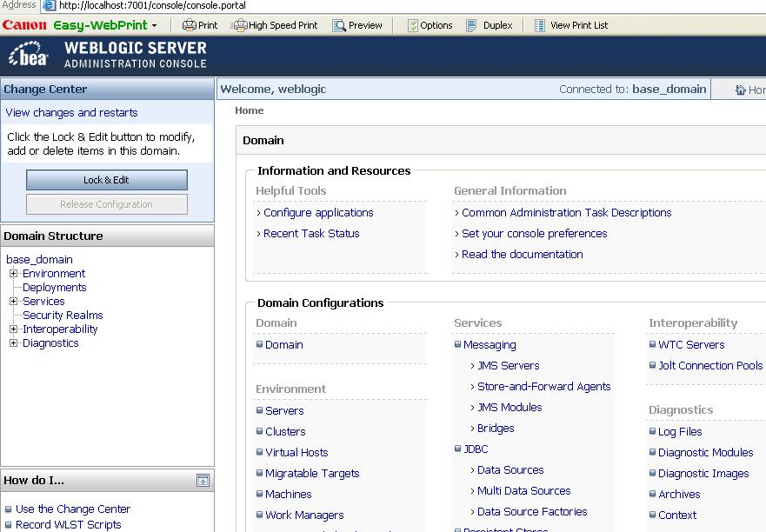Open the Diagnostic Modules link
Viewport: 766px width, 532px height.
tap(705, 453)
